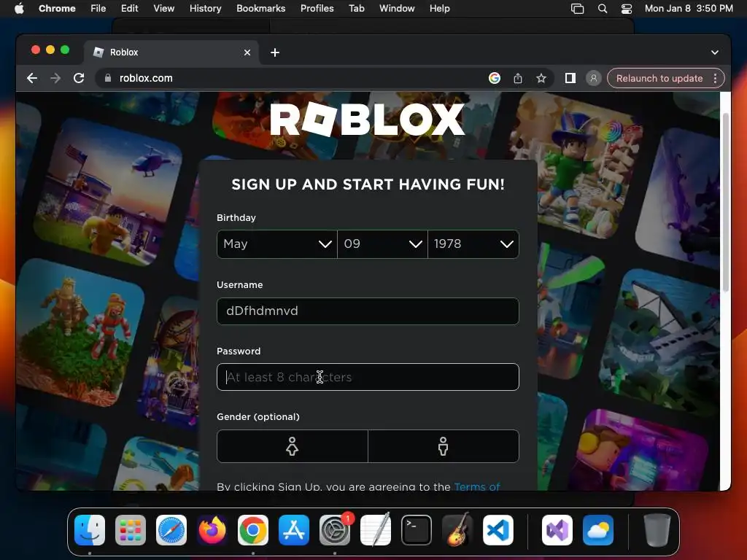The height and width of the screenshot is (560, 747).
Task: Focus the Password input field
Action: click(x=368, y=377)
